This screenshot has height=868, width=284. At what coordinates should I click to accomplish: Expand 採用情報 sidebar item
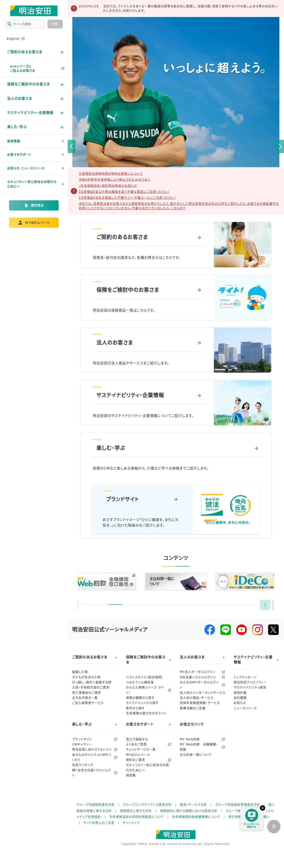coord(34,141)
